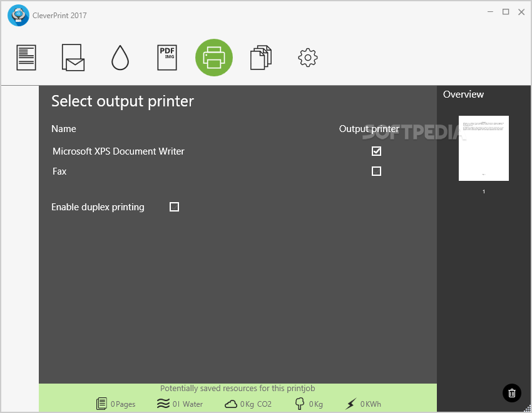This screenshot has height=413, width=532.
Task: Maximize the CleverPrint window
Action: click(506, 12)
